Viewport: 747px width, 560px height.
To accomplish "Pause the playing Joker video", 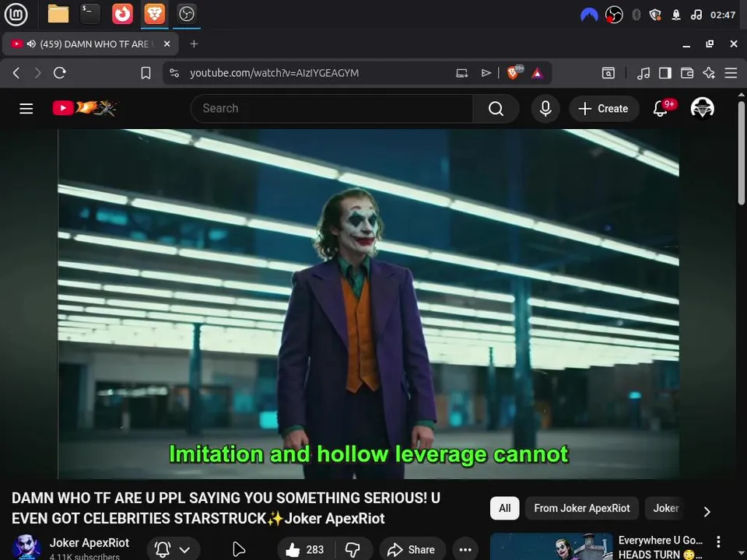I will click(368, 304).
